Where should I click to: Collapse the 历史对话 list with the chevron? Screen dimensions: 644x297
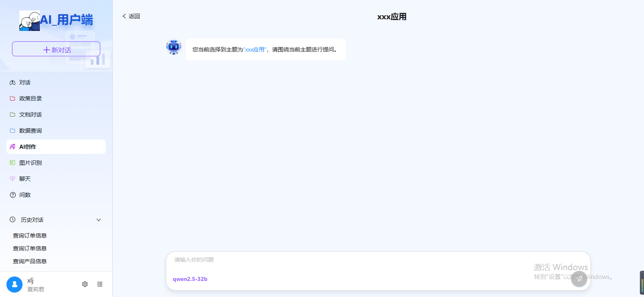click(x=99, y=220)
